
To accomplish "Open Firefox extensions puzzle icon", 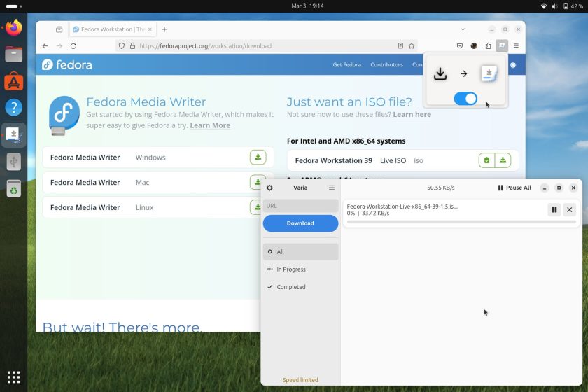I will point(488,45).
